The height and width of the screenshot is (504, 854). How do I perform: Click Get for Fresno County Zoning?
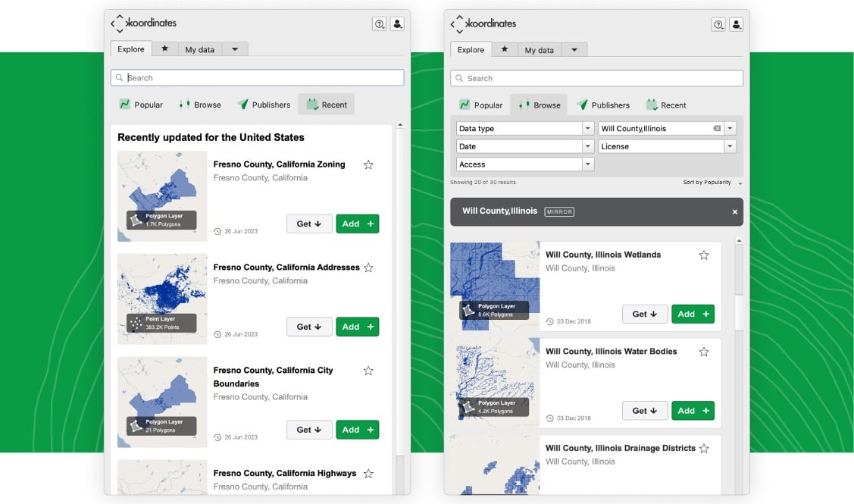pos(309,224)
